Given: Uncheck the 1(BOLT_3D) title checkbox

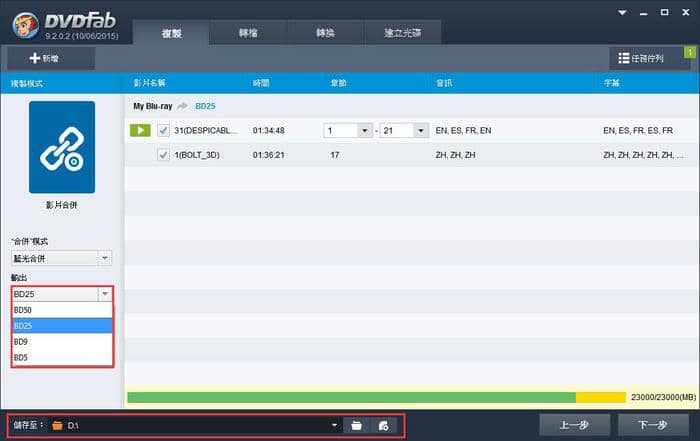Looking at the screenshot, I should pyautogui.click(x=163, y=155).
